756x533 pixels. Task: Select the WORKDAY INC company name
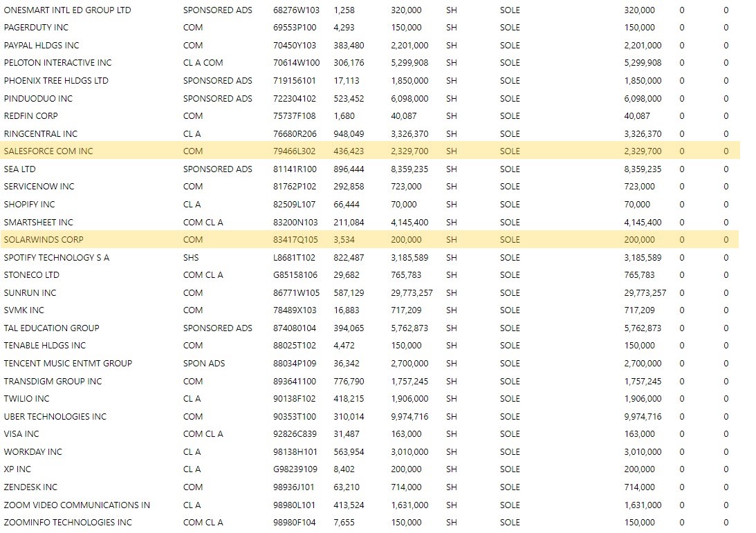click(x=33, y=452)
